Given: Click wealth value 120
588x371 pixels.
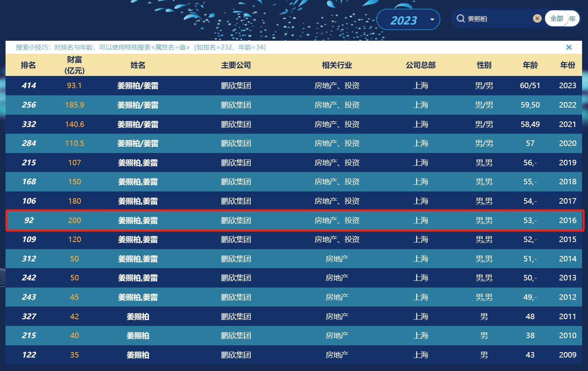Looking at the screenshot, I should pos(74,239).
